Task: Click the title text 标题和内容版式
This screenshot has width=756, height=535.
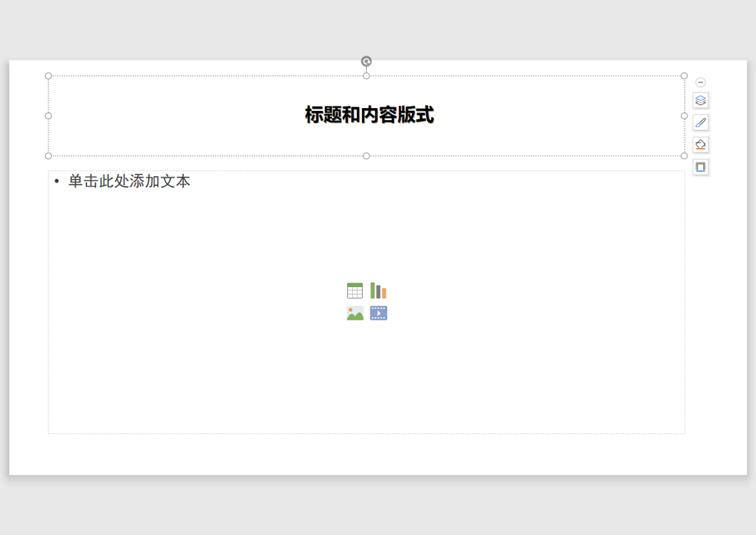Action: coord(370,115)
